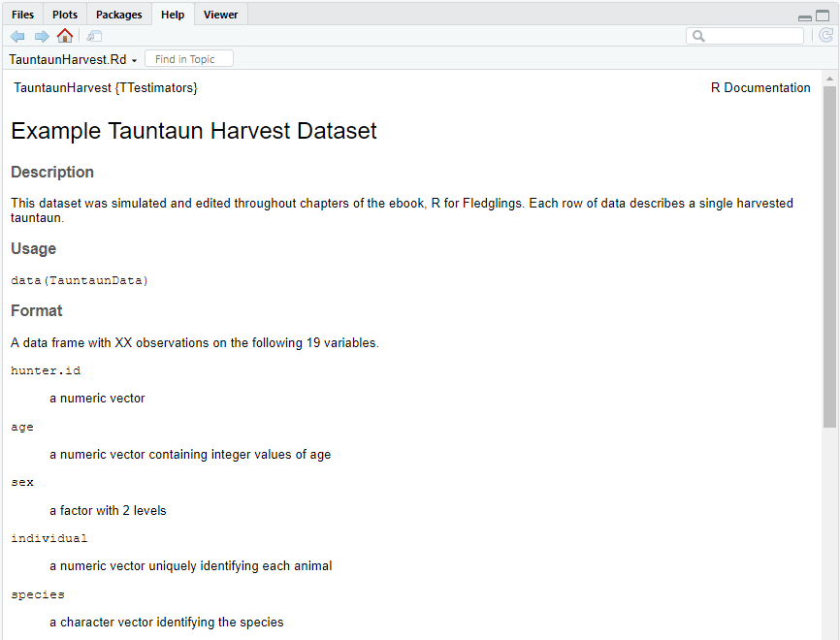Click the individual variable name
The height and width of the screenshot is (640, 840).
48,538
